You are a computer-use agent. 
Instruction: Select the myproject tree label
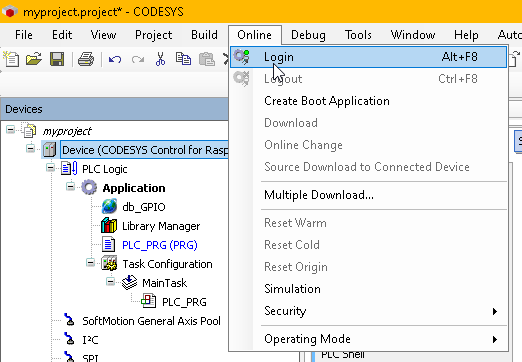pyautogui.click(x=67, y=131)
